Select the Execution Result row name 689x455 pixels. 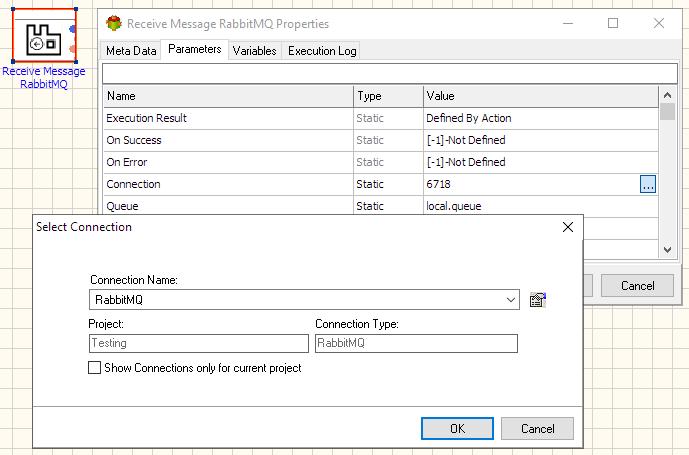tap(146, 118)
